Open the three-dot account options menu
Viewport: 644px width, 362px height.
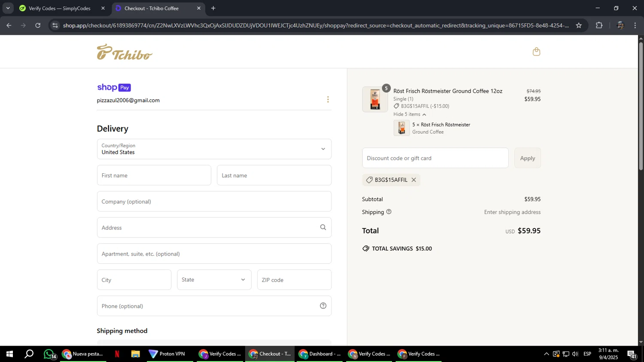[328, 100]
